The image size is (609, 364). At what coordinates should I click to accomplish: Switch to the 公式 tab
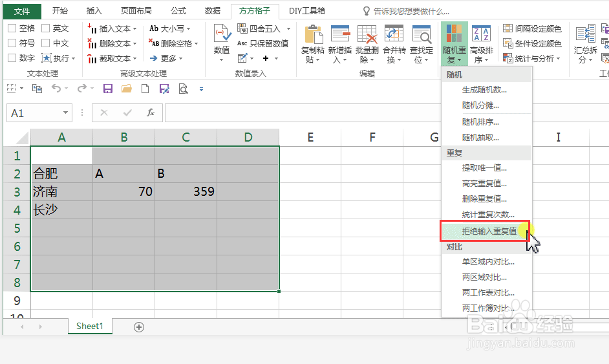(178, 11)
